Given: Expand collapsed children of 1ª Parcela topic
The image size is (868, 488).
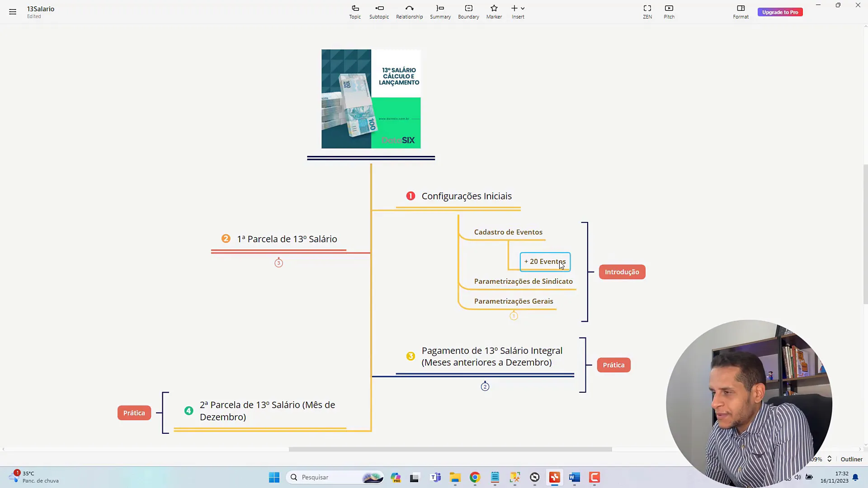Looking at the screenshot, I should [x=278, y=263].
